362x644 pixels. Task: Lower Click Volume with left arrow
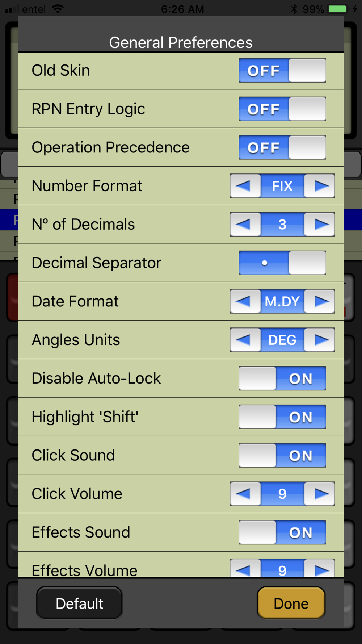click(245, 494)
